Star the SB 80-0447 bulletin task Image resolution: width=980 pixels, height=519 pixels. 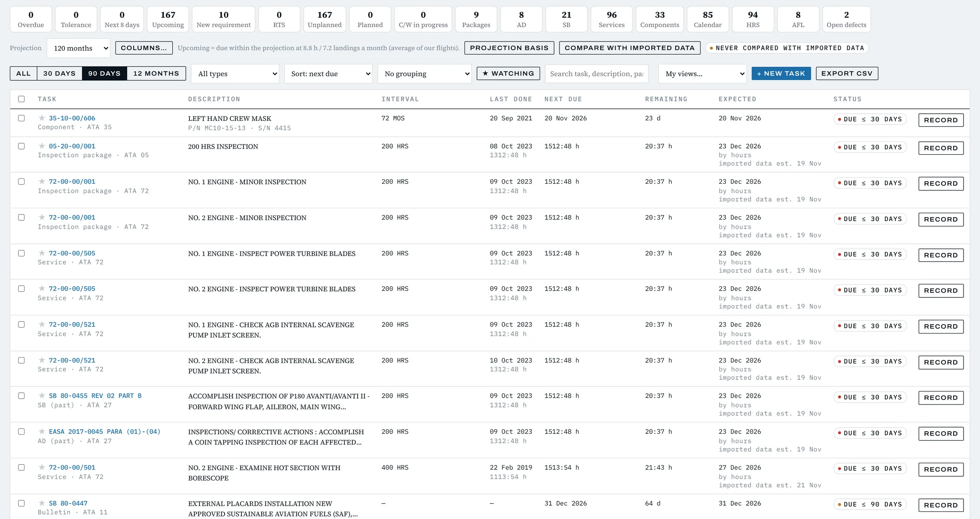click(42, 503)
